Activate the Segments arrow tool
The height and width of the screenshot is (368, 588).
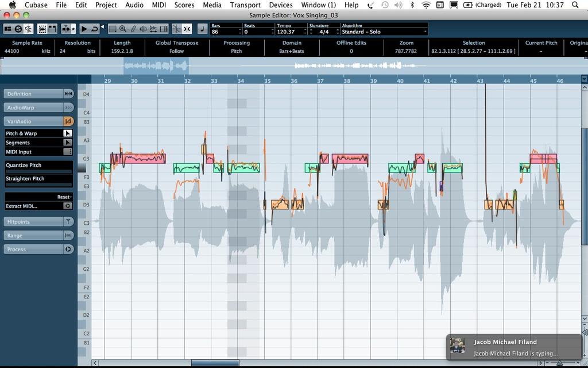[68, 143]
